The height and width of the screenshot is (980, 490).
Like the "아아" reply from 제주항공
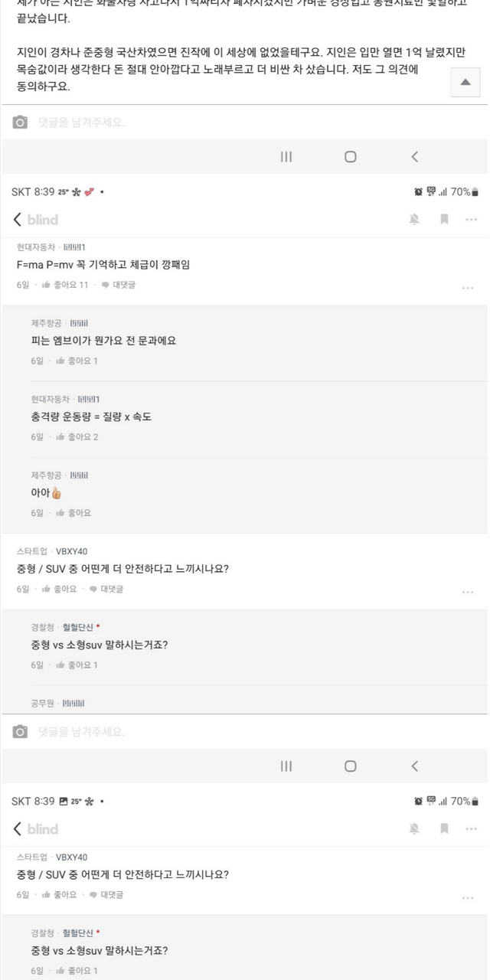(73, 513)
